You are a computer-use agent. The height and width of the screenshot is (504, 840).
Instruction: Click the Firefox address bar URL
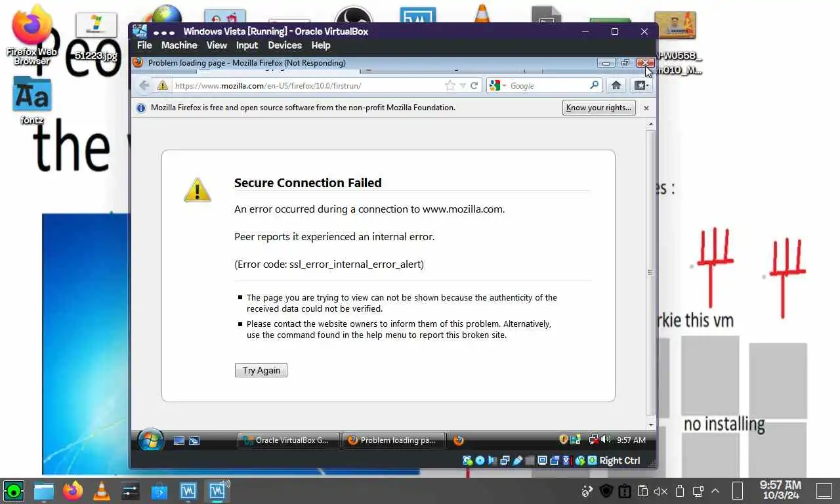pyautogui.click(x=268, y=86)
